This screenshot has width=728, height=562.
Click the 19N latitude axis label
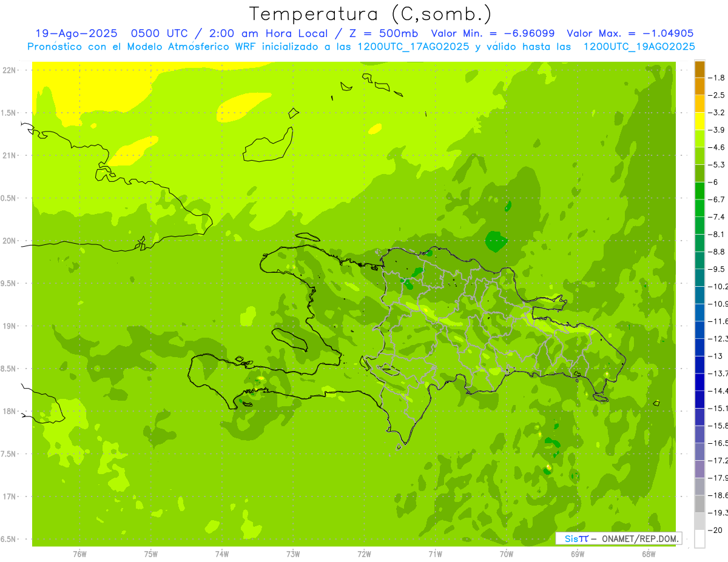coord(9,326)
